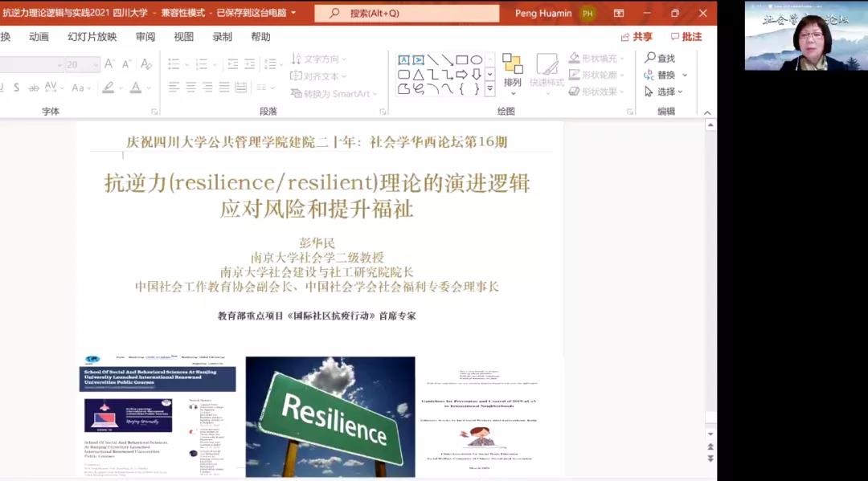This screenshot has height=481, width=868.
Task: Select the right arrow block shape
Action: point(462,75)
